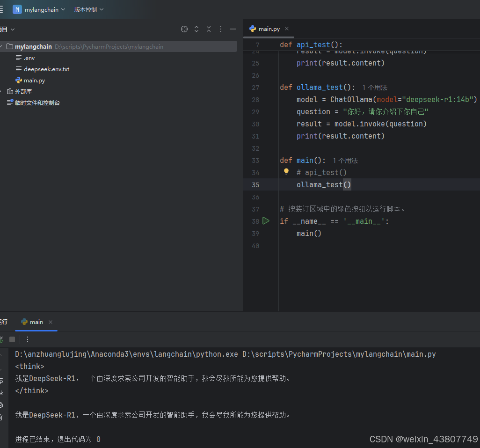Click the if __name__ == '__main__' line

click(x=335, y=221)
